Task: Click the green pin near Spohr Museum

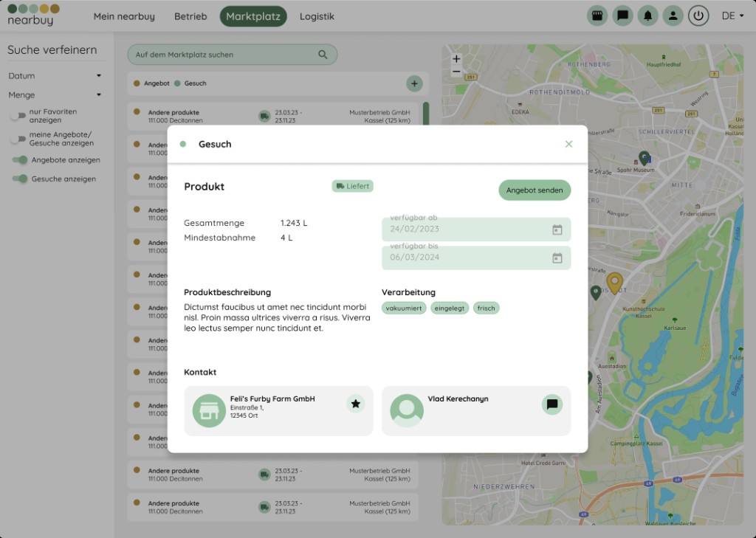Action: click(644, 158)
